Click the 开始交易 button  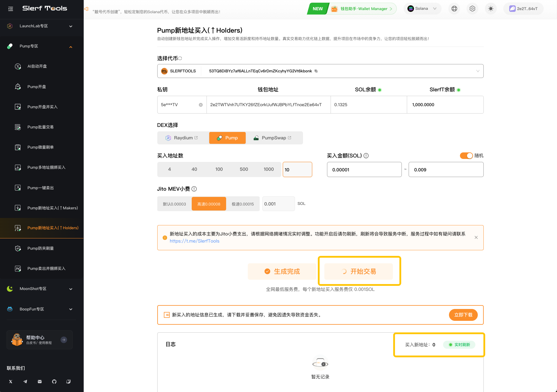pos(358,271)
